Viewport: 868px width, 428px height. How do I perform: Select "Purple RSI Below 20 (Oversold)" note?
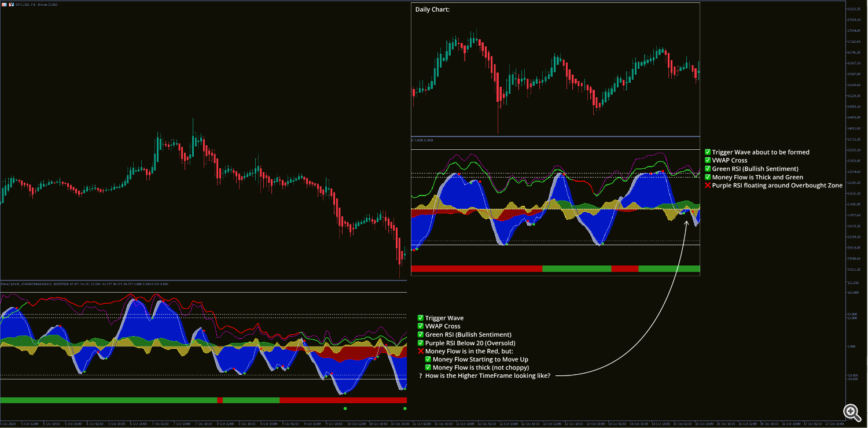click(470, 343)
